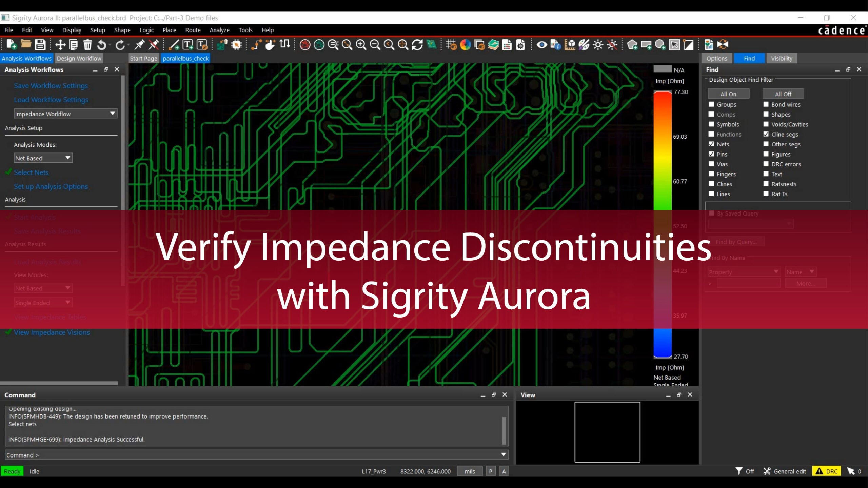Screen dimensions: 868x488
Task: Click View Impedance Visions link
Action: pos(52,332)
